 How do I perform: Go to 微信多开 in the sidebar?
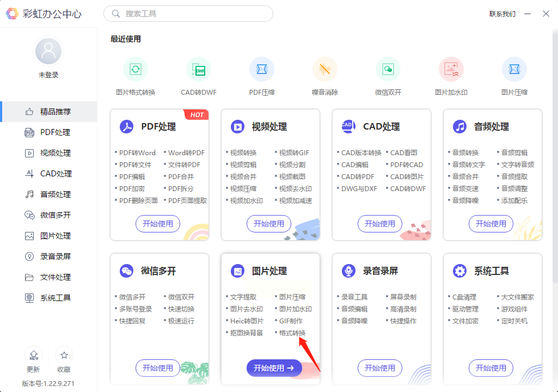(x=48, y=215)
